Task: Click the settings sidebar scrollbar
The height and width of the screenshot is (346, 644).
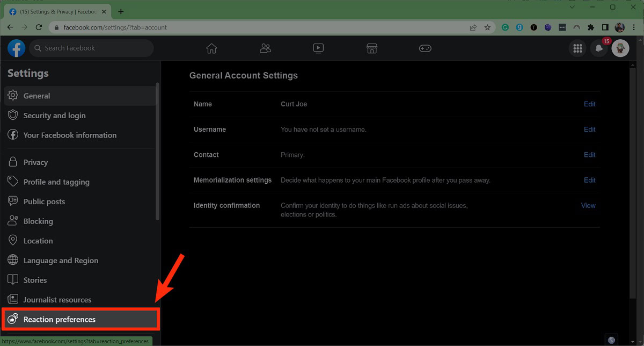Action: pyautogui.click(x=157, y=150)
